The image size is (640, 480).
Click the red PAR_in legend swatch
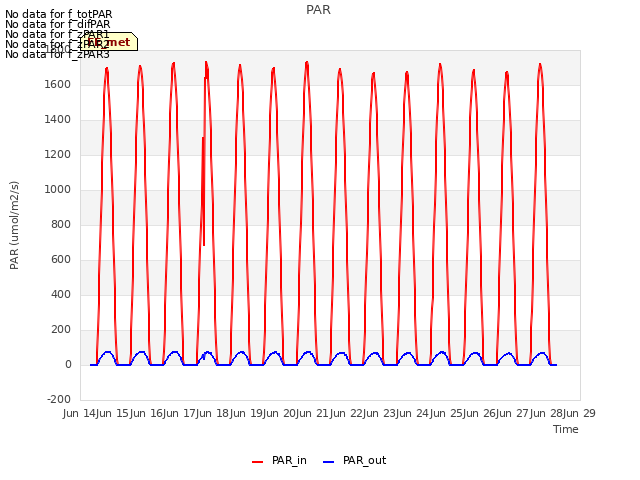coord(258,462)
